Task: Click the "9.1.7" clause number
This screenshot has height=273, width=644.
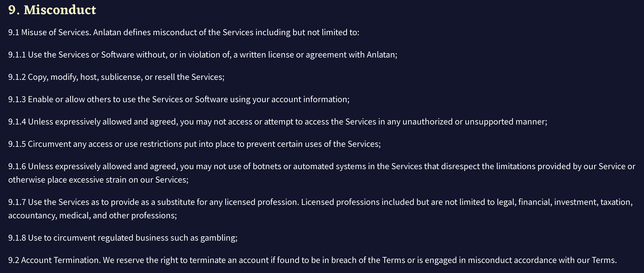Action: pos(17,202)
